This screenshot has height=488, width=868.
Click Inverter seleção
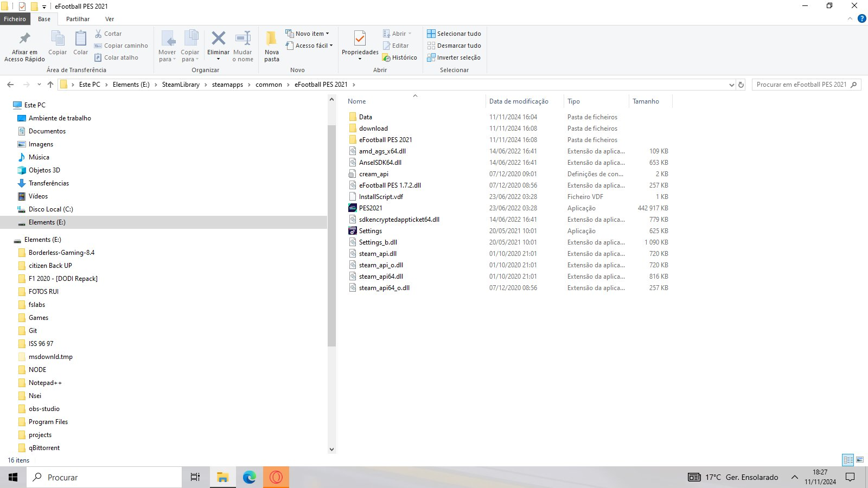click(454, 57)
